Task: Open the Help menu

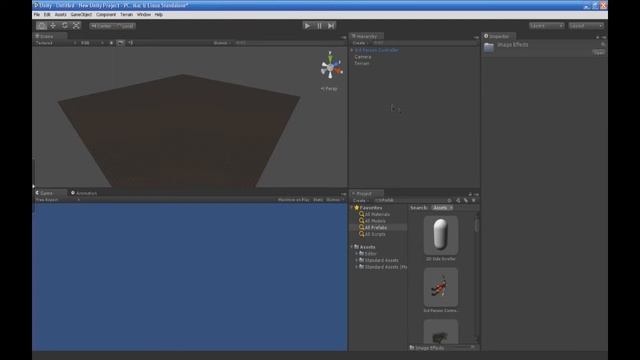Action: tap(159, 14)
